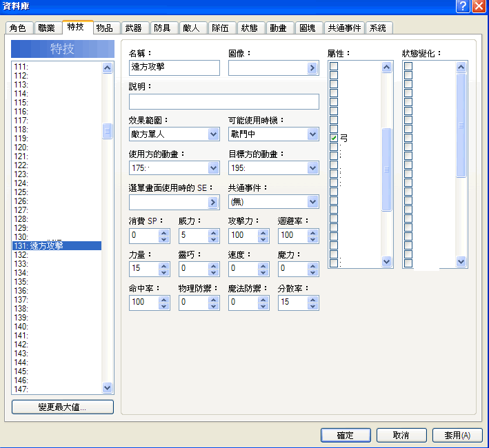Open the 圖像 icon picker arrow
Viewport: 489px width, 448px height.
(x=312, y=68)
